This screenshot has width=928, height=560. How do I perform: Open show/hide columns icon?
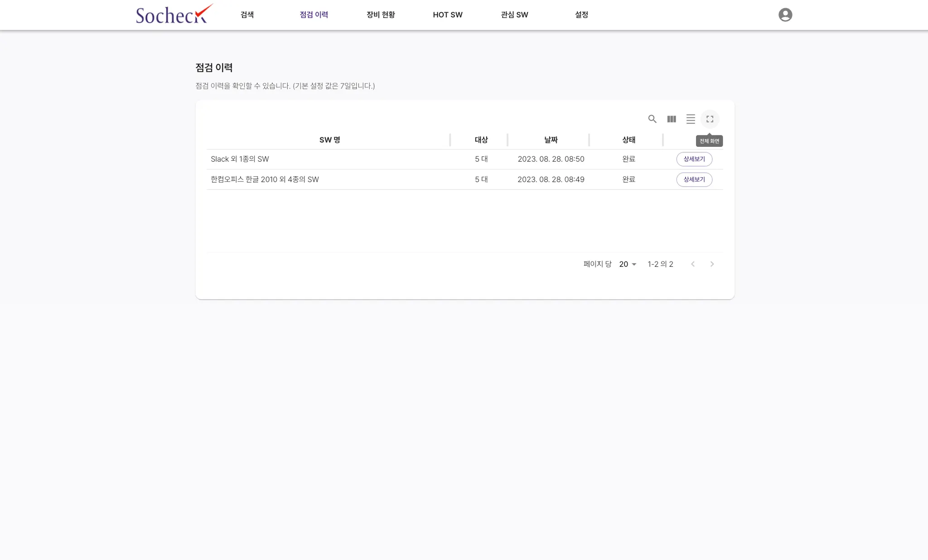[672, 119]
